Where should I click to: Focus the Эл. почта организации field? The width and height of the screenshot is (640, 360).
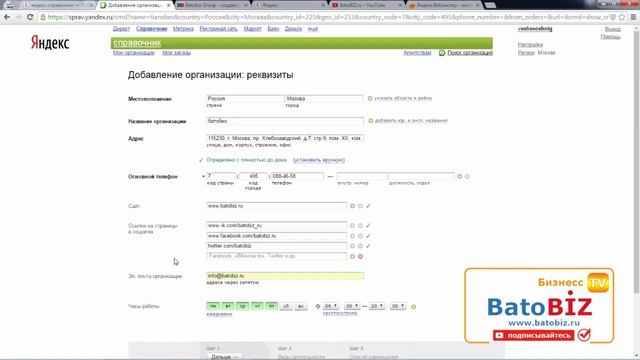tap(285, 276)
